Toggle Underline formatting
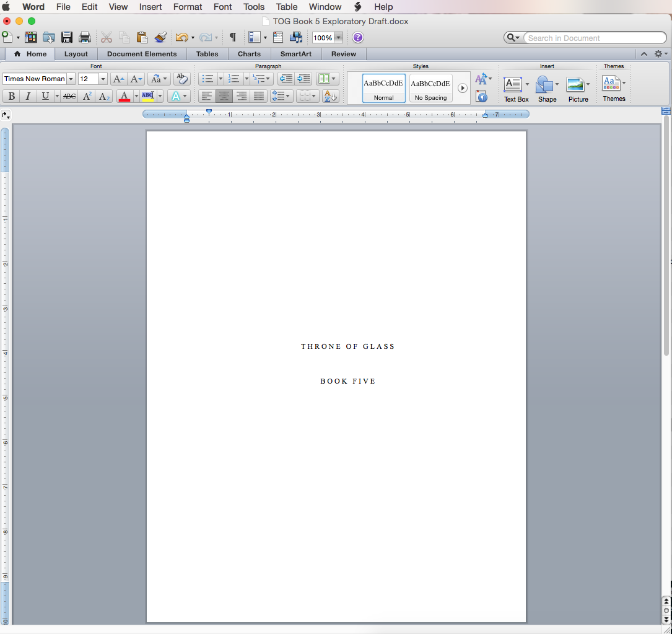This screenshot has height=634, width=672. (x=45, y=96)
